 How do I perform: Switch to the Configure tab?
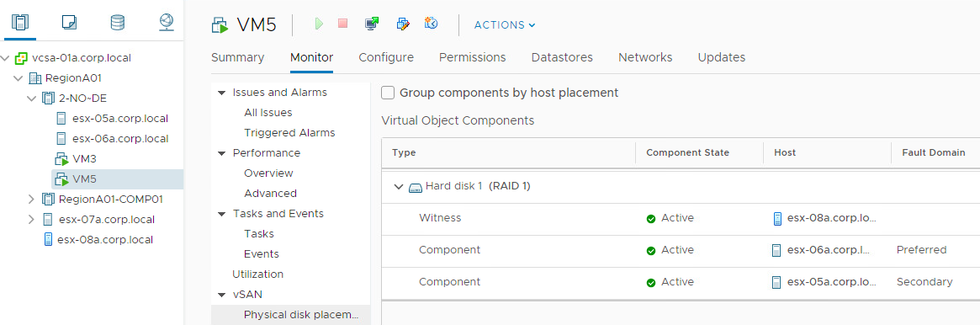click(x=386, y=57)
